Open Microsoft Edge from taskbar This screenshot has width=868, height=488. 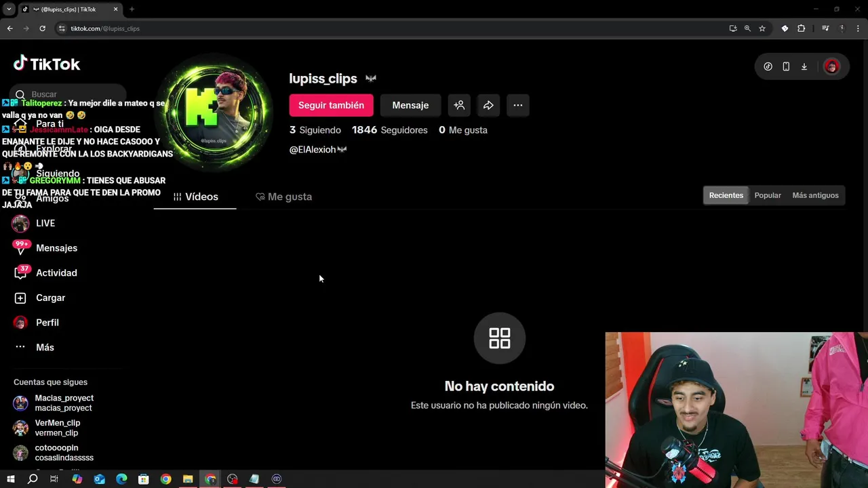[x=121, y=479]
